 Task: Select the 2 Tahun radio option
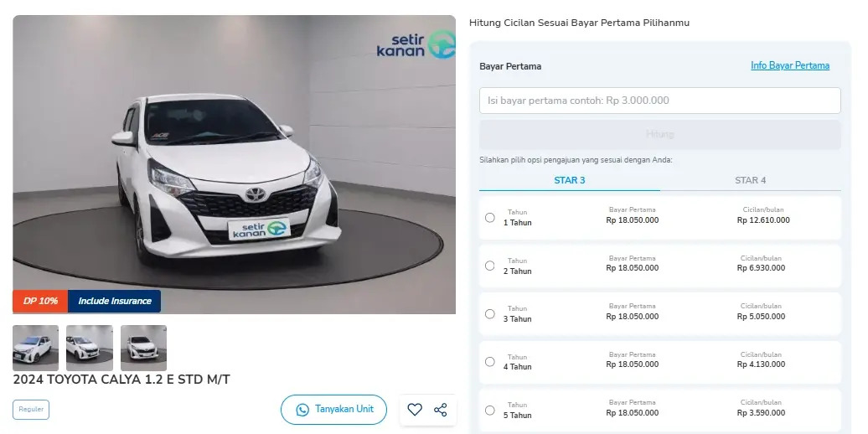(x=490, y=266)
